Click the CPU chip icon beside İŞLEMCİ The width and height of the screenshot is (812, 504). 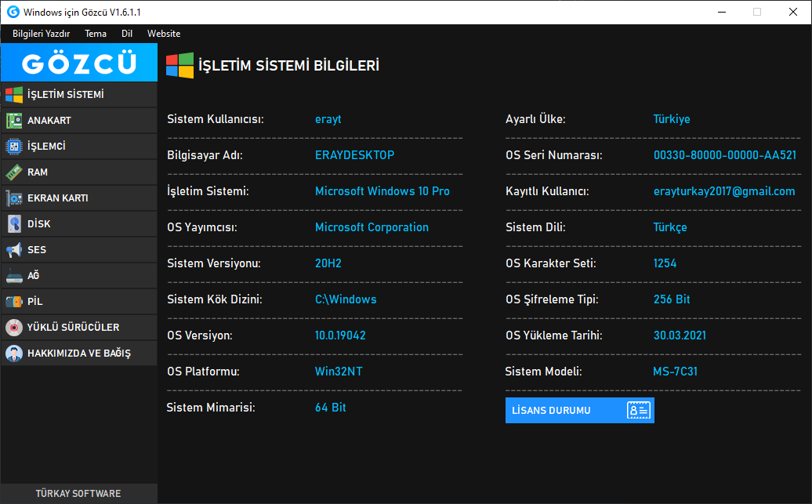tap(14, 146)
